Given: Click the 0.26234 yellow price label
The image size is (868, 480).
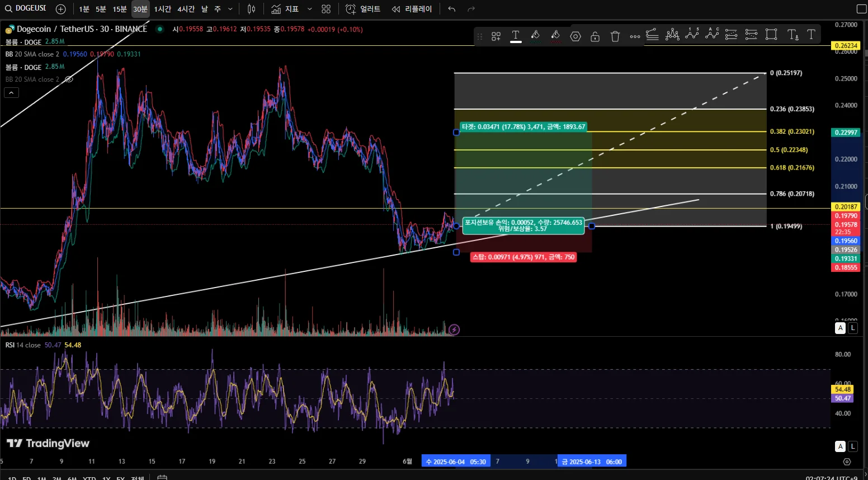Looking at the screenshot, I should pyautogui.click(x=846, y=46).
